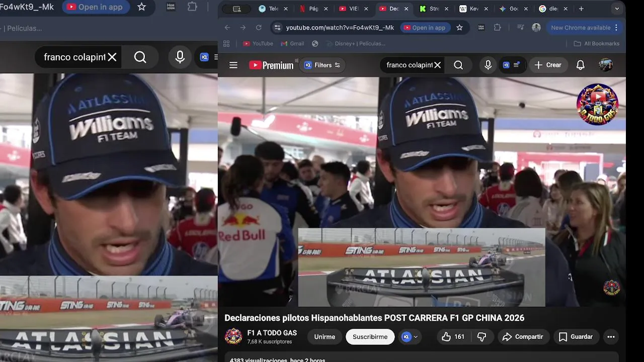Viewport: 644px width, 362px height.
Task: Click the search magnifier in Chrome YouTube header
Action: [458, 65]
